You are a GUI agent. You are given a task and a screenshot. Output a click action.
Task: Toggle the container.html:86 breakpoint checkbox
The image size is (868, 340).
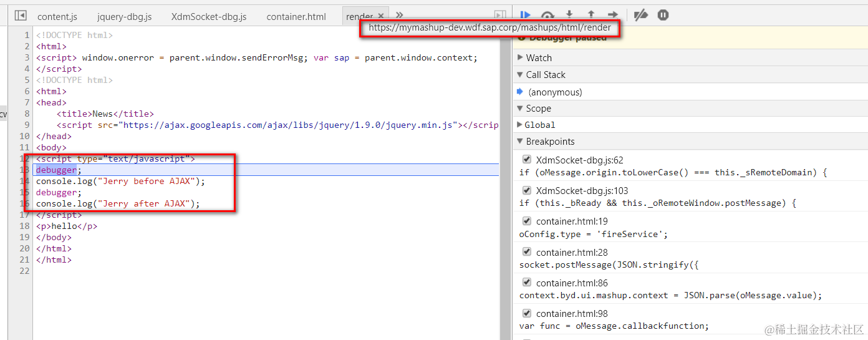(527, 282)
